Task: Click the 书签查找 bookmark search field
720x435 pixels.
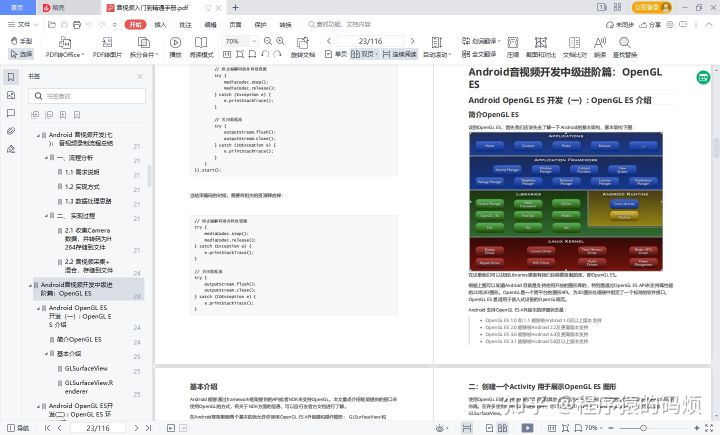Action: point(87,96)
